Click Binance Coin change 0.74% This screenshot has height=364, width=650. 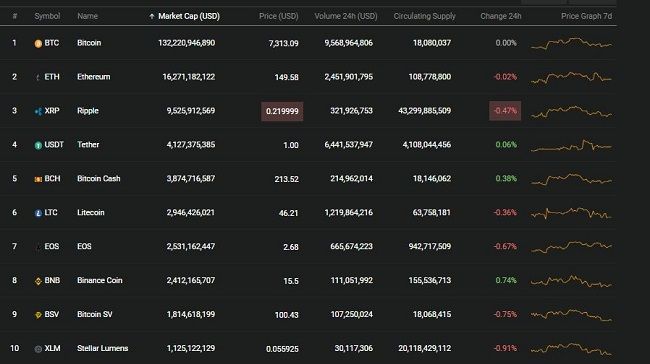click(506, 281)
